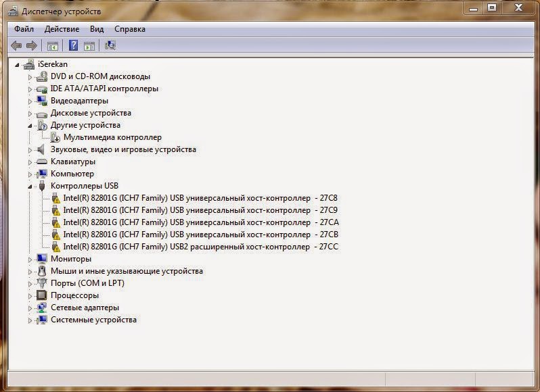Click the Back arrow toolbar icon
Image resolution: width=540 pixels, height=392 pixels.
(16, 45)
